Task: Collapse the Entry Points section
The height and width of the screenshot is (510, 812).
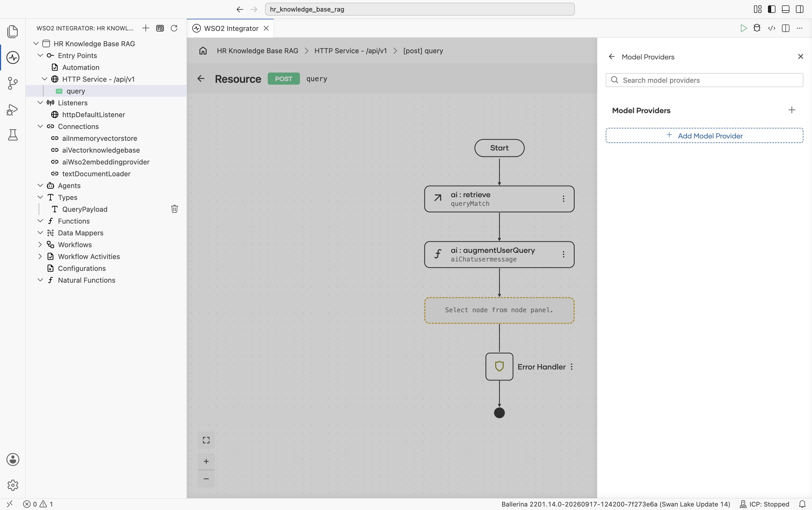Action: coord(40,55)
